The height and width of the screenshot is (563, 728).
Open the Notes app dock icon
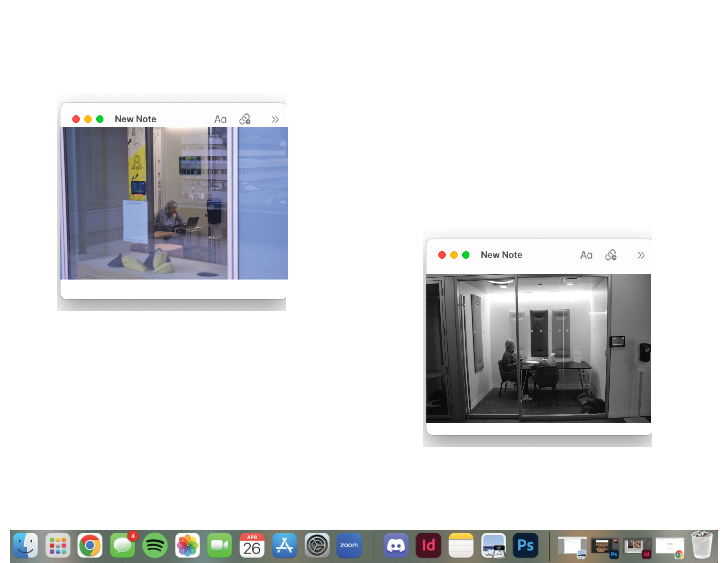pos(461,545)
